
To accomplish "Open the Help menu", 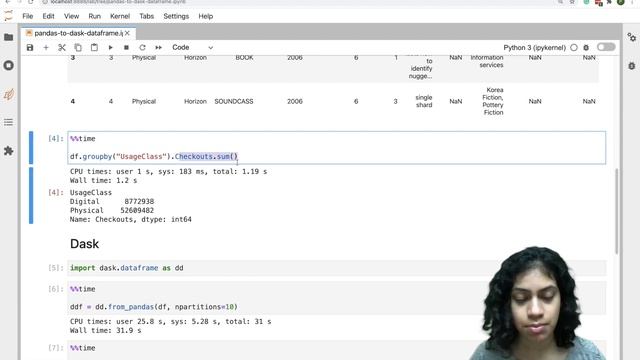I will 205,16.
